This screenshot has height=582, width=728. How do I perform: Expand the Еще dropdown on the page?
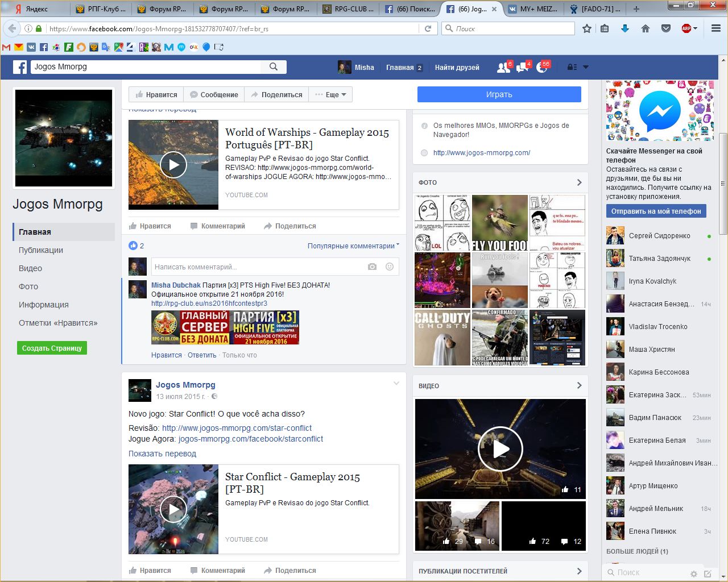(x=330, y=94)
